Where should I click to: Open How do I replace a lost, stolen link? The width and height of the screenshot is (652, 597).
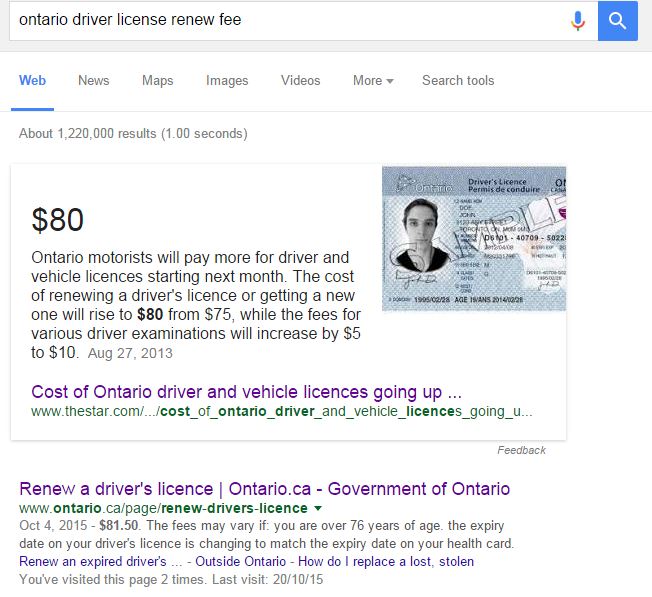pos(386,562)
